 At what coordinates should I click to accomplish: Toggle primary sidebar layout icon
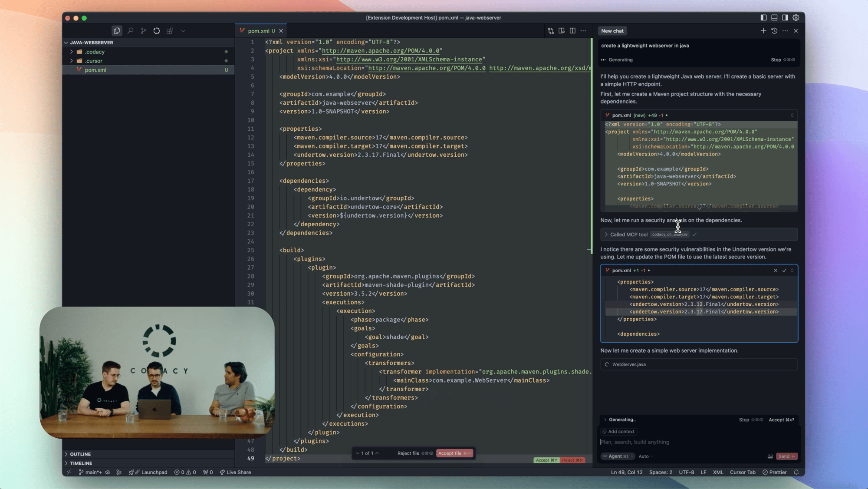(763, 18)
